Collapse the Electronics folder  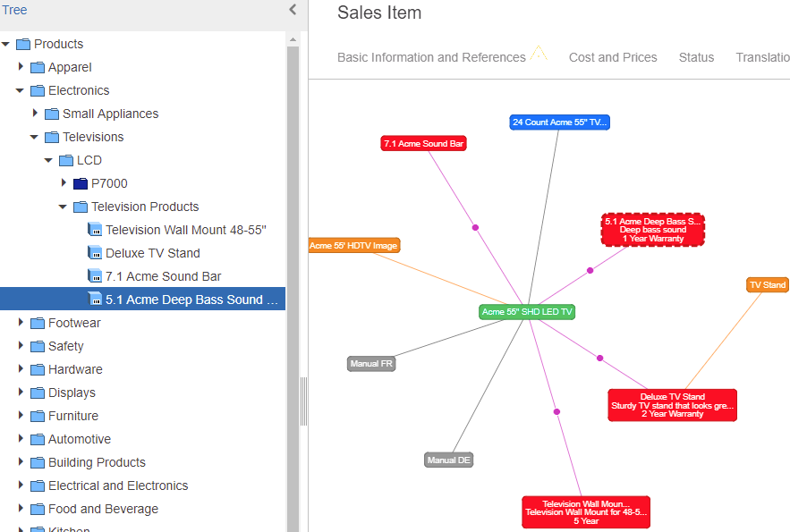(x=21, y=90)
